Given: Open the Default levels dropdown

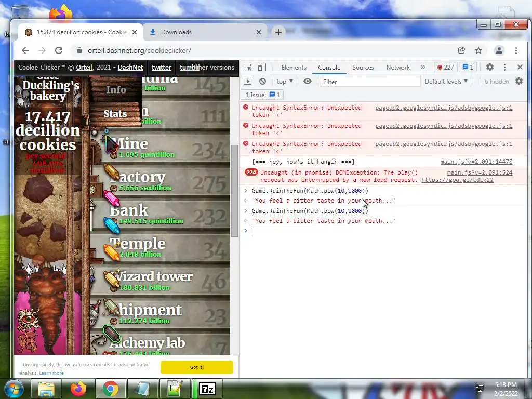Looking at the screenshot, I should tap(446, 82).
